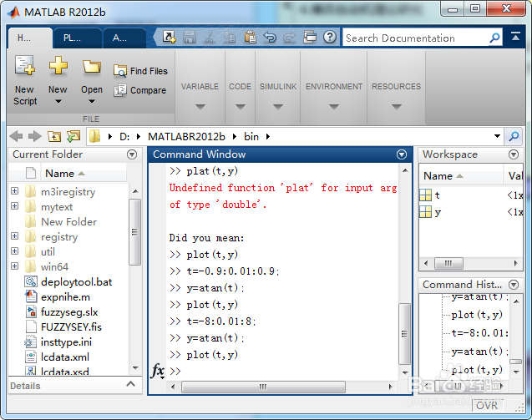Click Command Window horizontal scrollbar thumb
The width and height of the screenshot is (532, 420).
(263, 387)
